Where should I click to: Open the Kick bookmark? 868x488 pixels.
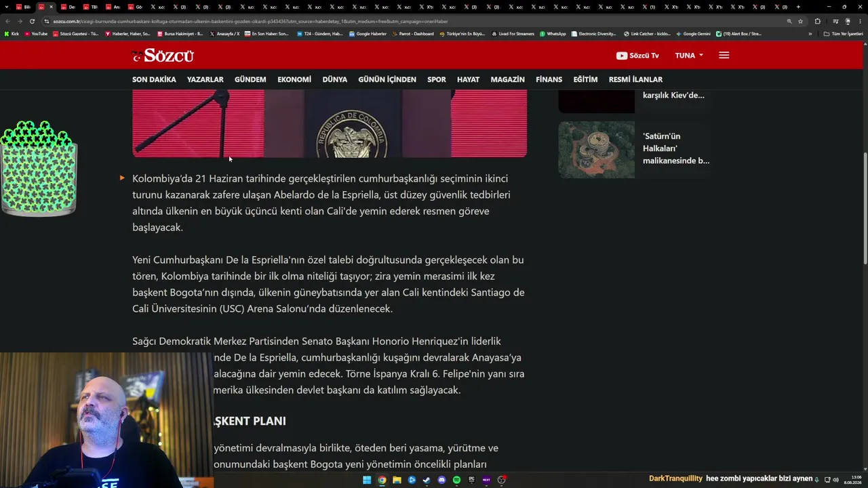(x=12, y=33)
